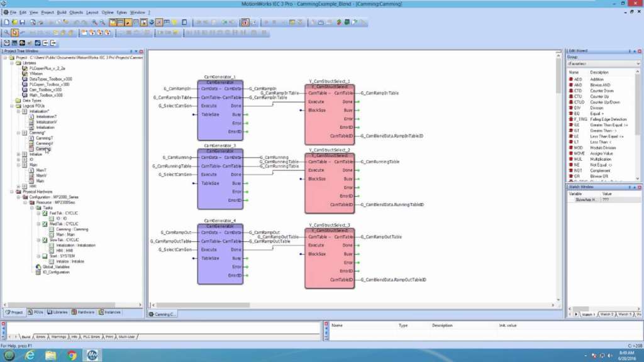Collapse the Logical POUs tree node
The image size is (644, 362).
pyautogui.click(x=12, y=106)
